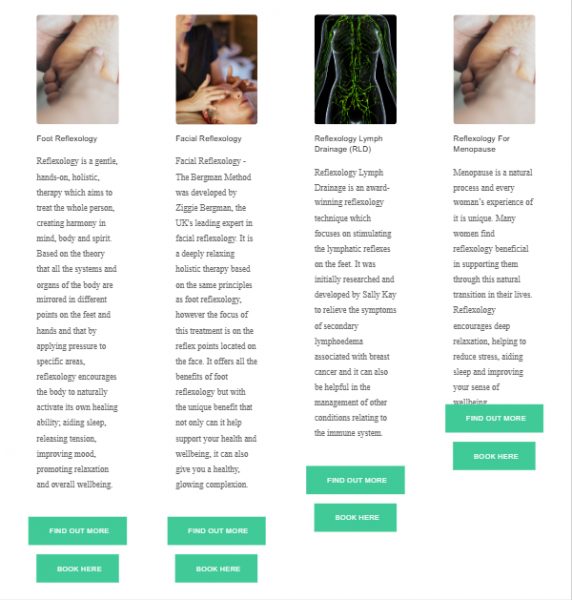Click Book Here under Foot Reflexology
The height and width of the screenshot is (600, 572).
78,568
